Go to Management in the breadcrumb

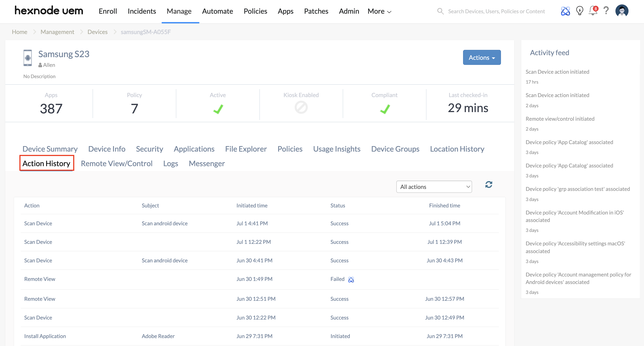coord(57,32)
